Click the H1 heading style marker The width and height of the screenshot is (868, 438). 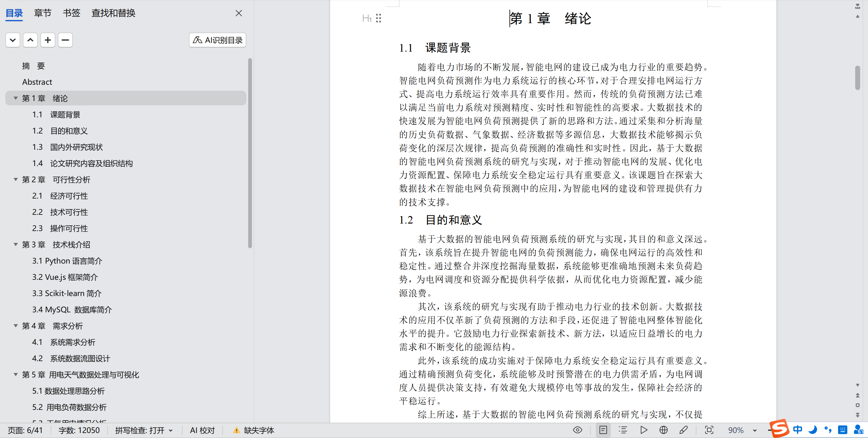click(367, 18)
